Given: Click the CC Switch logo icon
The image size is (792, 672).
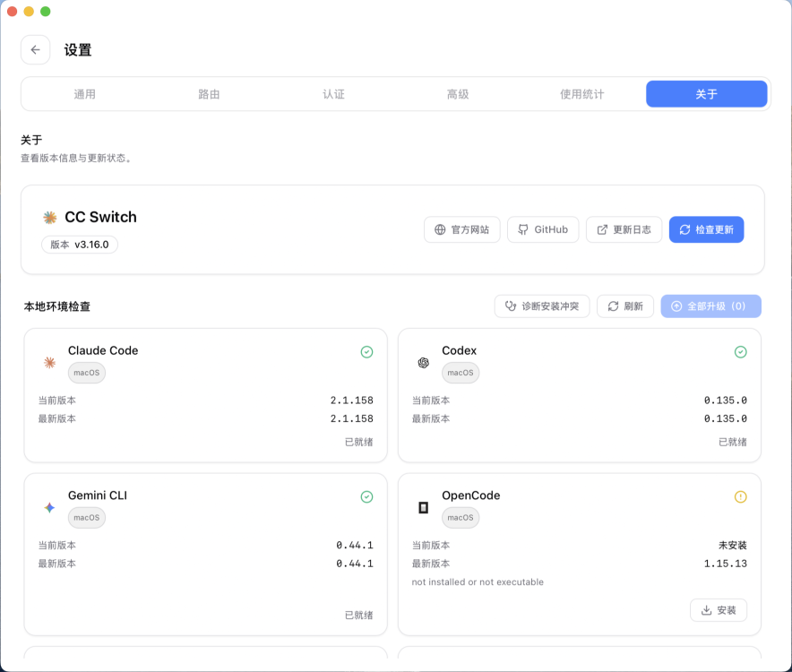Looking at the screenshot, I should tap(49, 217).
